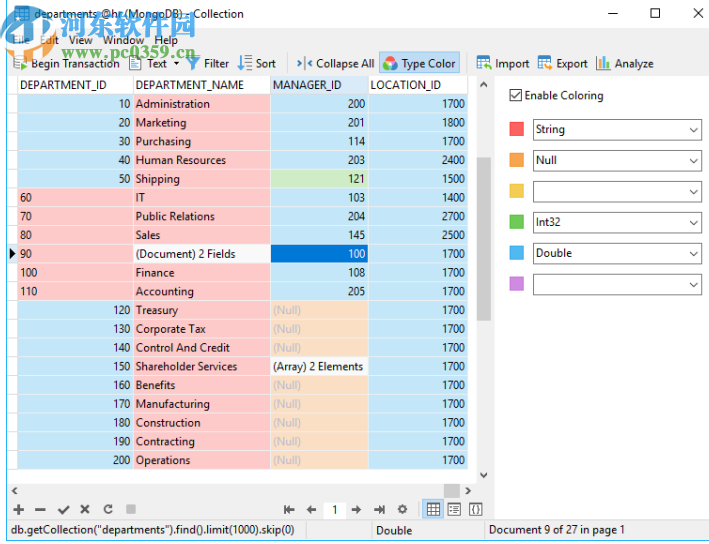Refresh the collection data
709x544 pixels.
108,510
